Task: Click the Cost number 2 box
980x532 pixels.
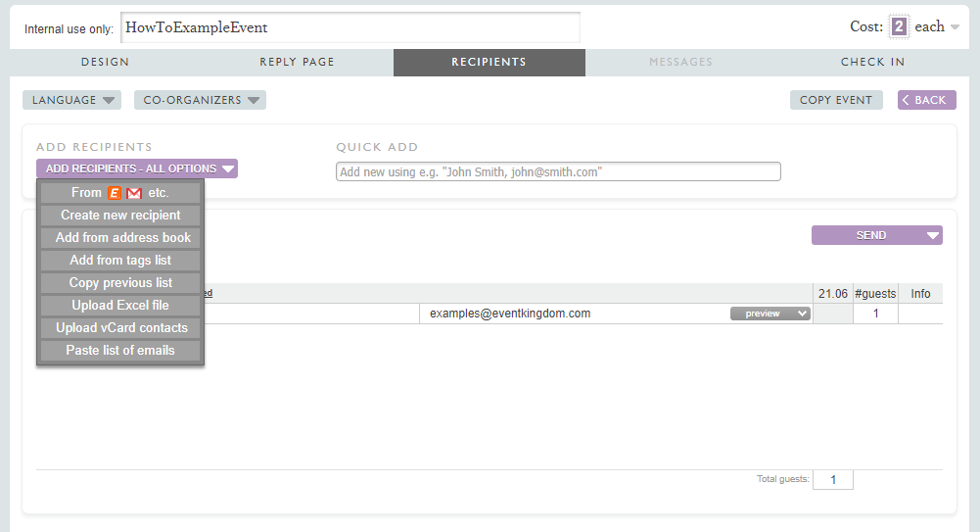Action: (x=898, y=27)
